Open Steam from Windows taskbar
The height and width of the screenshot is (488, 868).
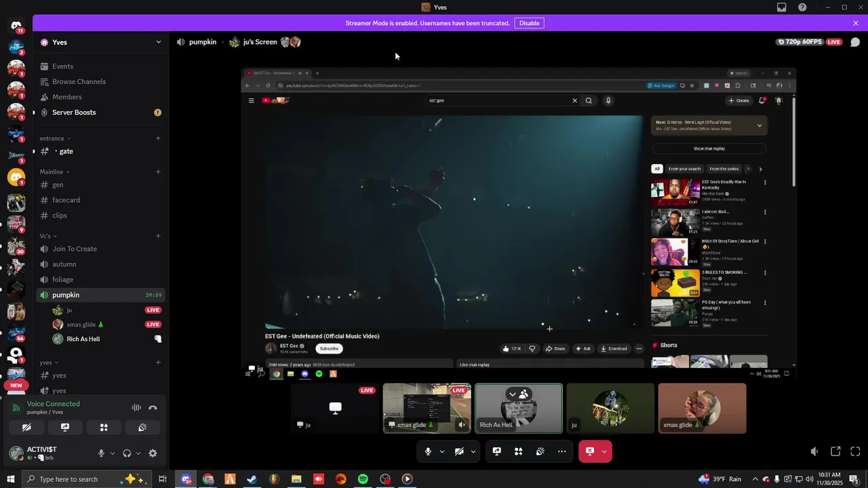coord(252,479)
